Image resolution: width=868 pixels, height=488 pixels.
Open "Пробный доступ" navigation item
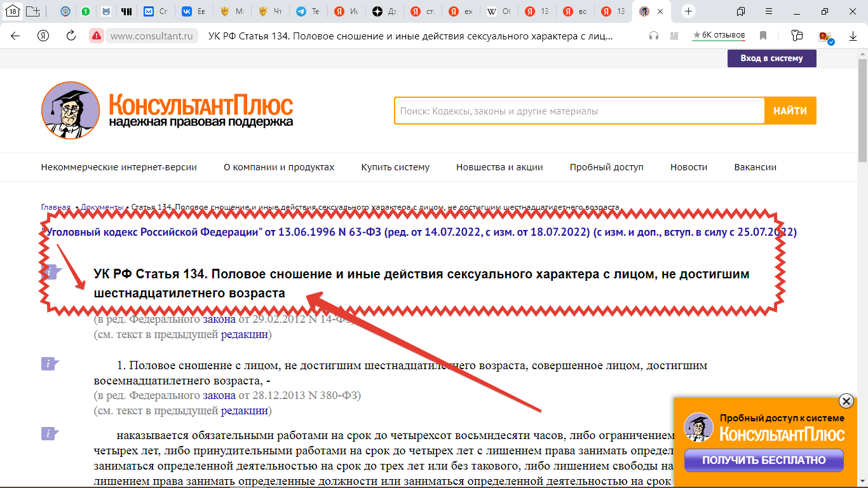(606, 167)
